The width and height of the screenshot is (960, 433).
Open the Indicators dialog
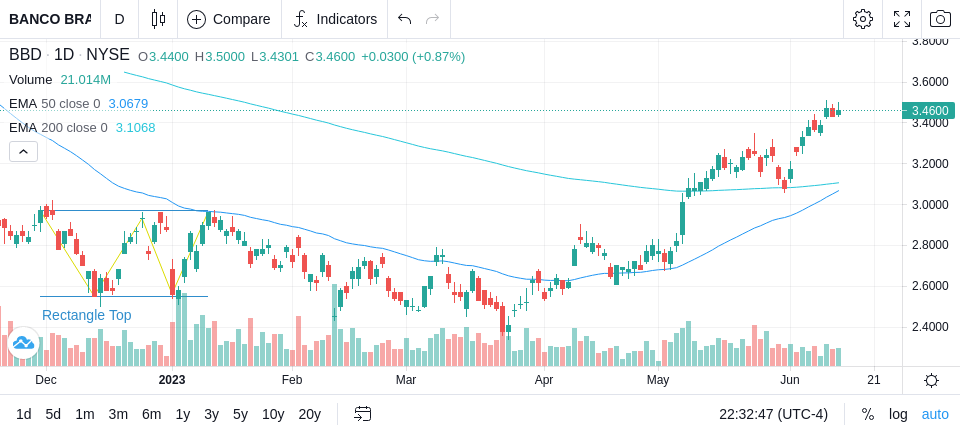pyautogui.click(x=334, y=19)
